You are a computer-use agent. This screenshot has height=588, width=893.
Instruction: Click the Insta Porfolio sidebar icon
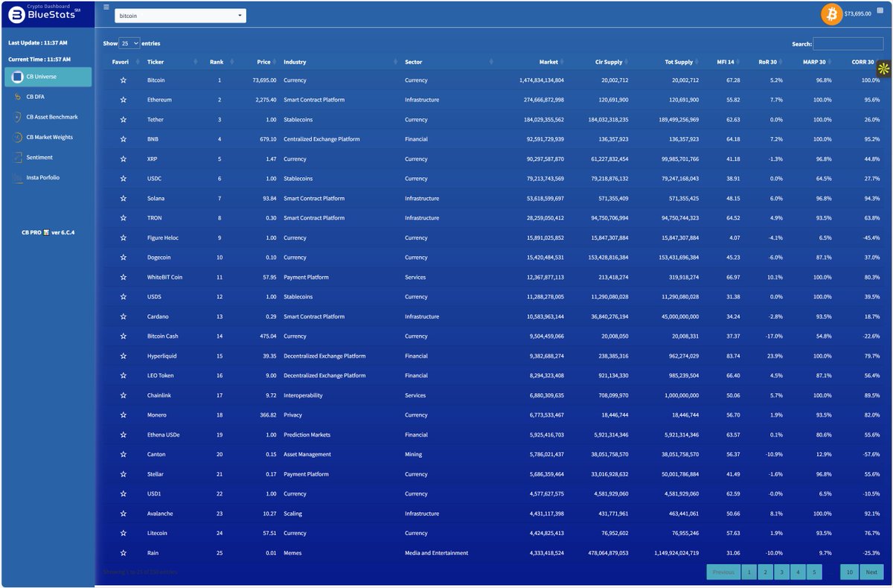[18, 177]
